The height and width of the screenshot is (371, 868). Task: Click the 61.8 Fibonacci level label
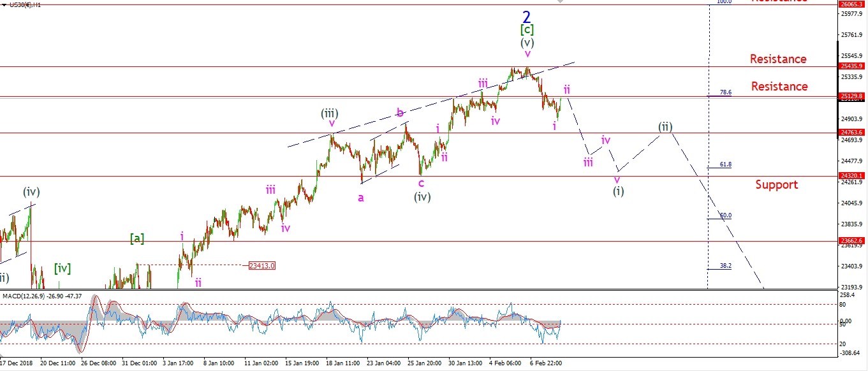(x=725, y=164)
